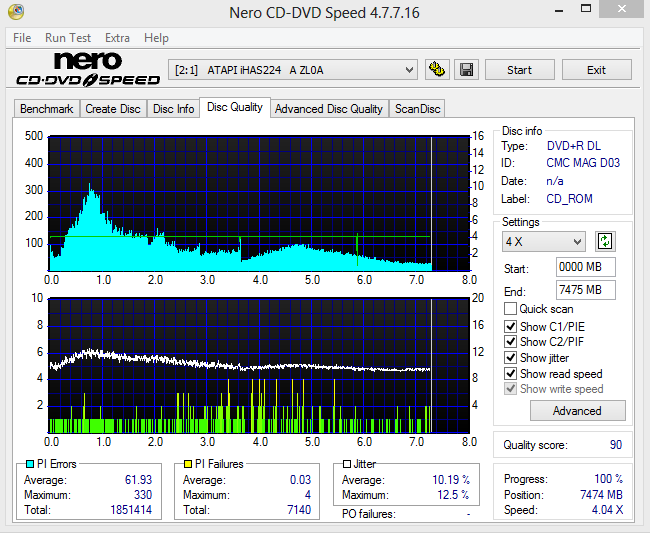650x533 pixels.
Task: Click the floppy disk save icon
Action: click(466, 70)
